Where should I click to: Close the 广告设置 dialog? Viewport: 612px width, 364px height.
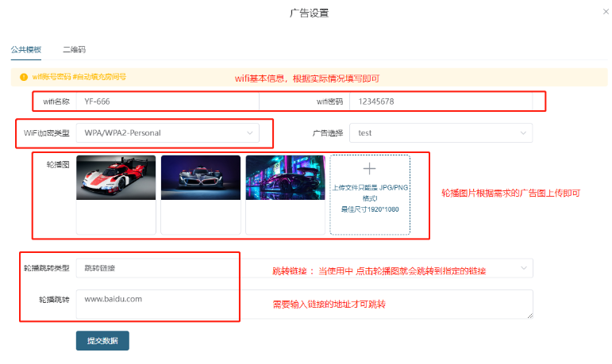(599, 13)
